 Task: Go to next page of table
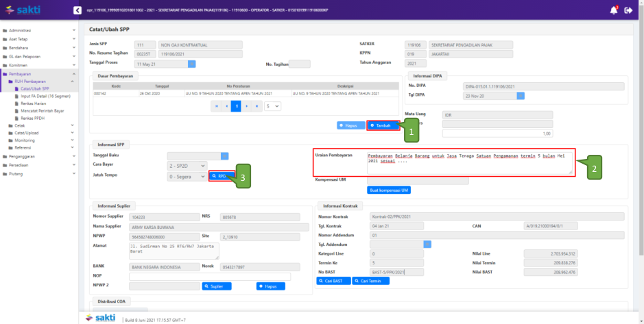click(x=247, y=106)
